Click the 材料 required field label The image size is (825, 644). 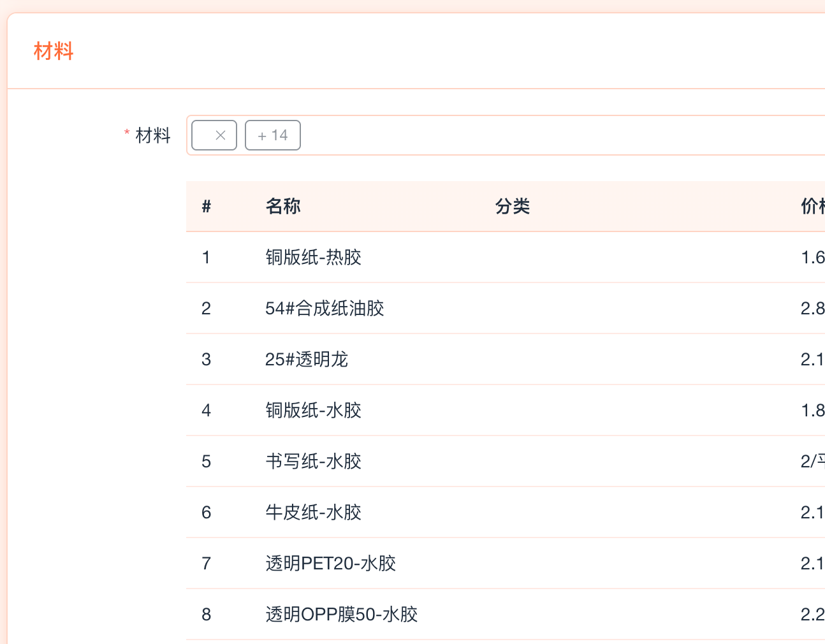(x=153, y=135)
